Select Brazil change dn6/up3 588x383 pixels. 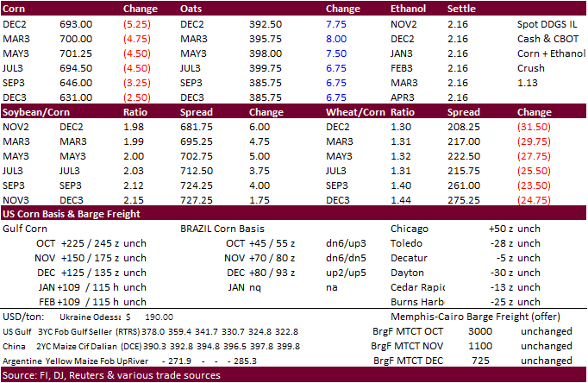point(346,243)
